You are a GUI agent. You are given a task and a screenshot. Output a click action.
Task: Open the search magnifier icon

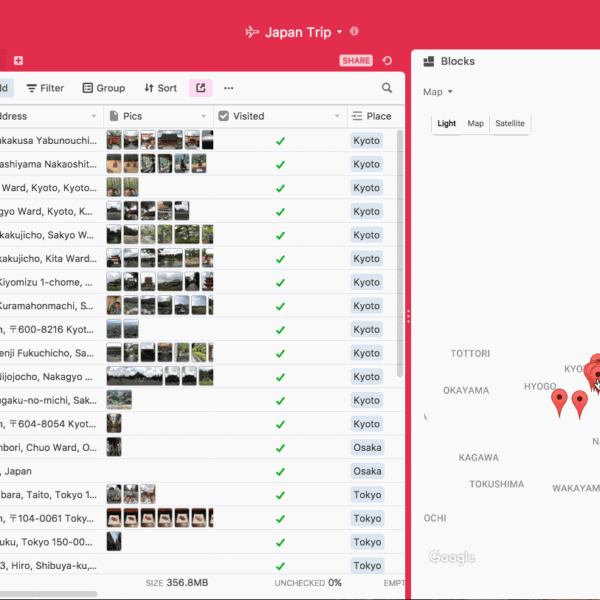tap(387, 88)
